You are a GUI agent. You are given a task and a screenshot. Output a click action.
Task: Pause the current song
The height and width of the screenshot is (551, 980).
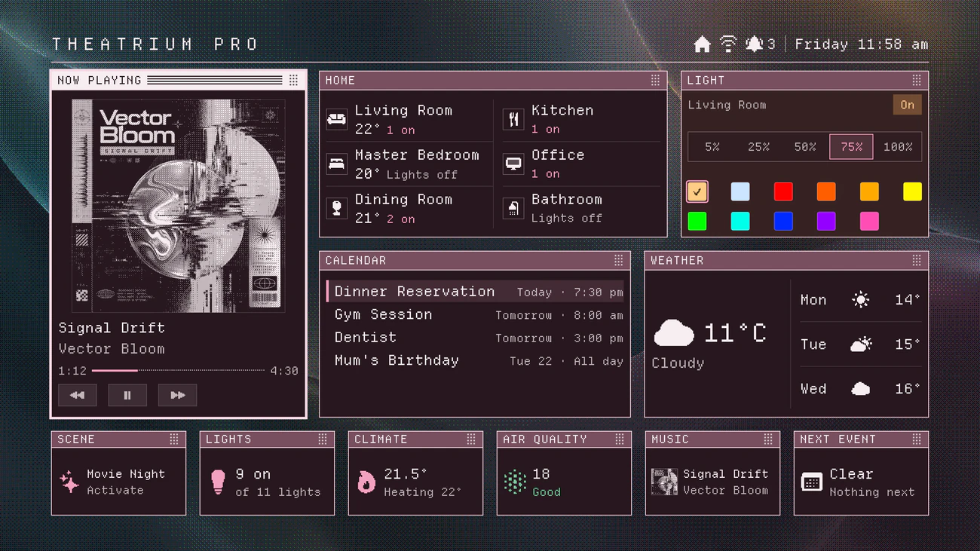coord(127,395)
